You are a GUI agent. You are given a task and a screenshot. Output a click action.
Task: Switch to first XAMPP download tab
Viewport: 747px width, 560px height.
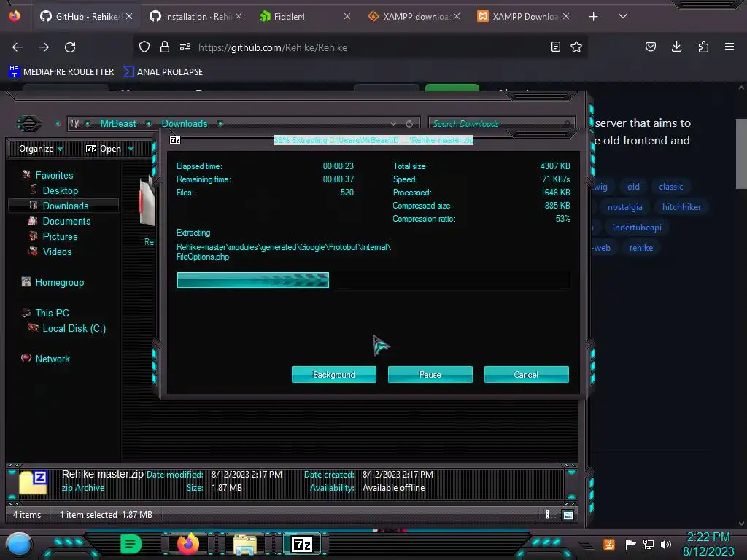pyautogui.click(x=414, y=17)
